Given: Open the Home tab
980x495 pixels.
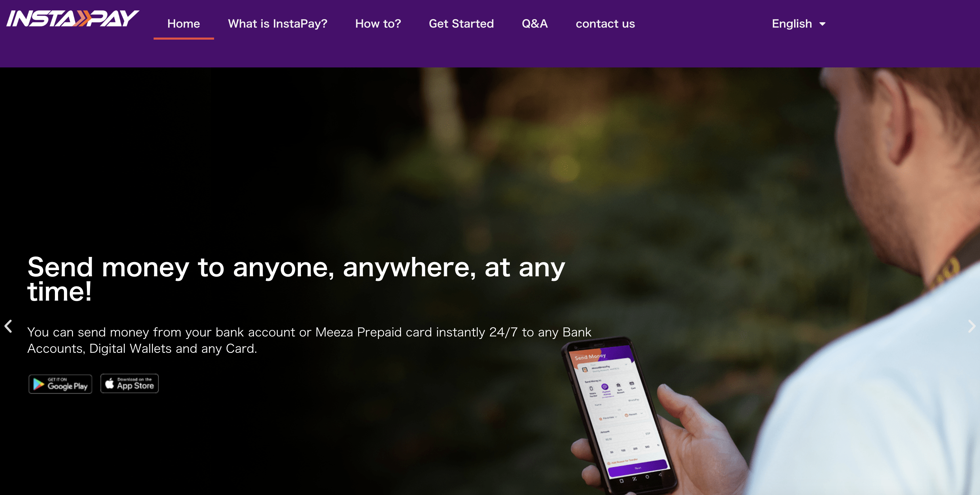Looking at the screenshot, I should [x=183, y=24].
